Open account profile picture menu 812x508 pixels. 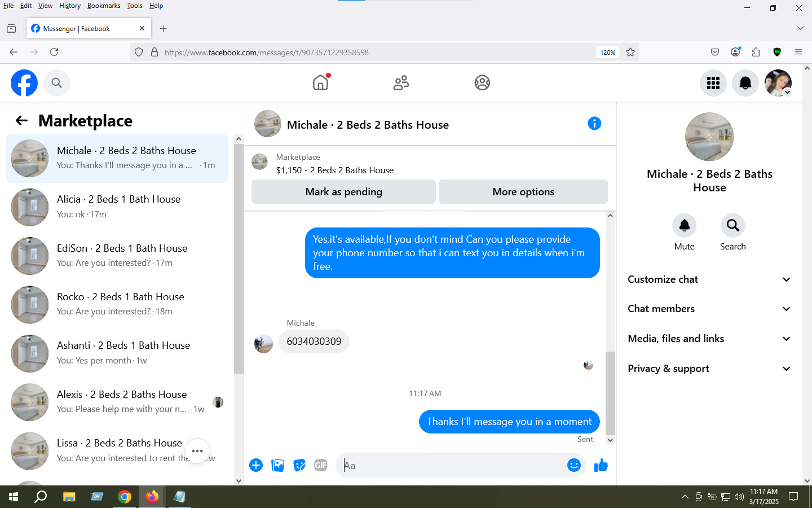[x=778, y=83]
